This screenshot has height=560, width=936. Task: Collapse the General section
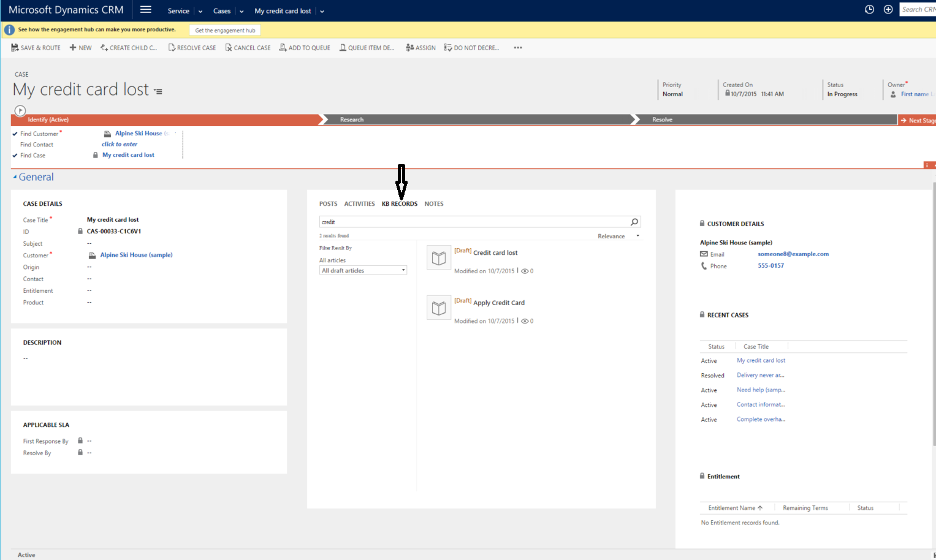click(15, 176)
